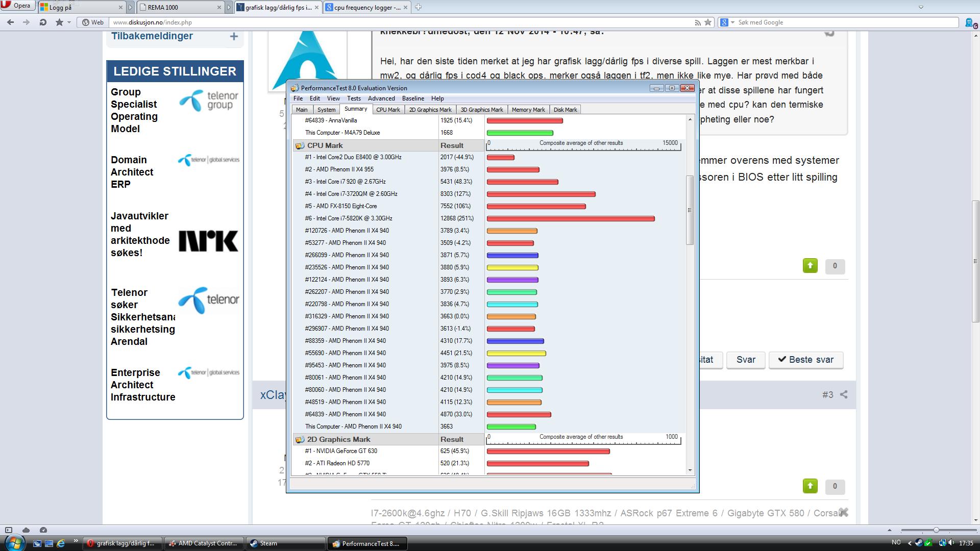
Task: Click the NRK logo job ad
Action: (x=208, y=241)
